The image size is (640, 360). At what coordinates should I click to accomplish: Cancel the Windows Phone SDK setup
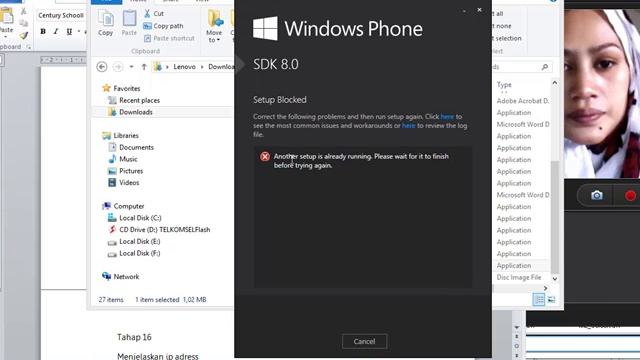(364, 341)
